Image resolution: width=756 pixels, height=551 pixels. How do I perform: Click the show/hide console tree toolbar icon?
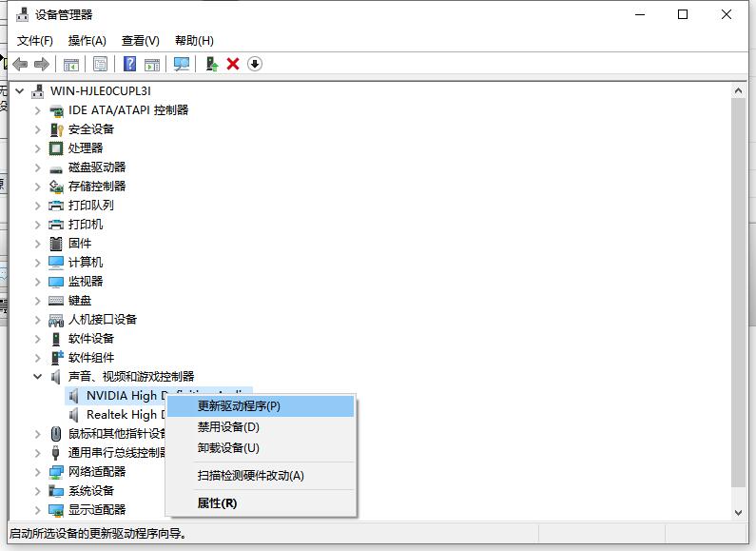(70, 64)
